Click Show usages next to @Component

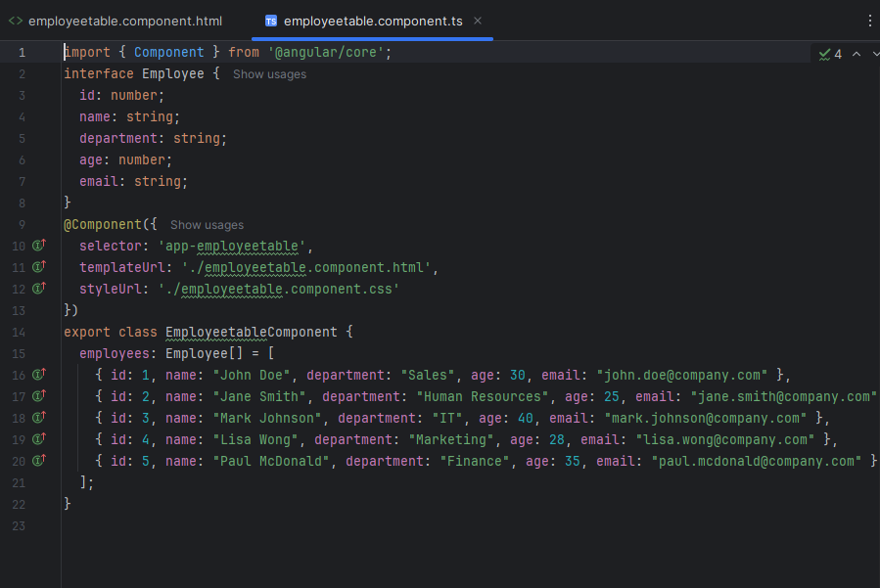point(207,225)
